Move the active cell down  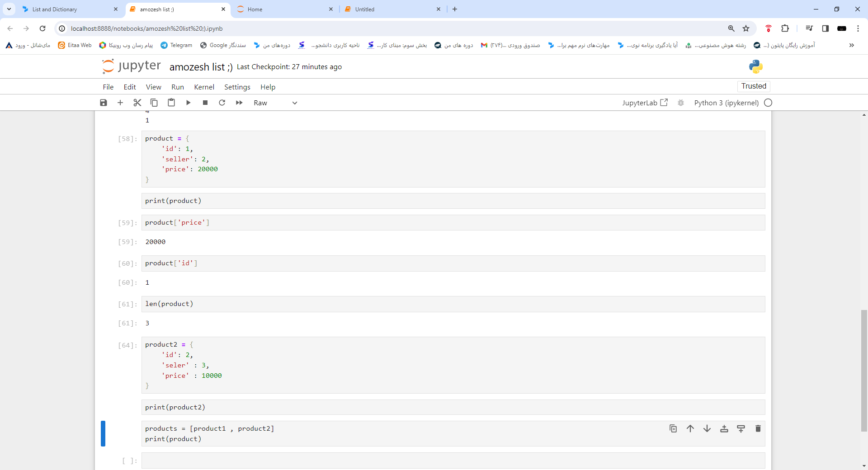click(x=707, y=428)
